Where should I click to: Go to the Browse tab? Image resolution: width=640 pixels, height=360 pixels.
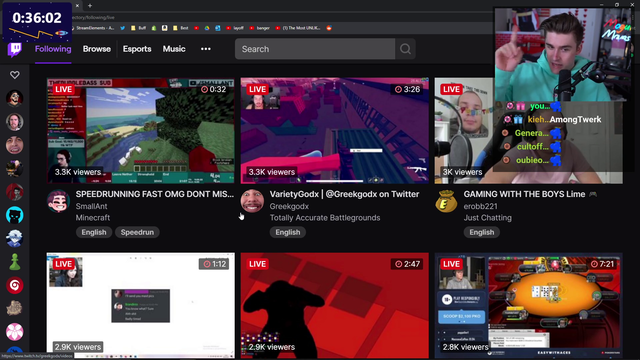[97, 49]
